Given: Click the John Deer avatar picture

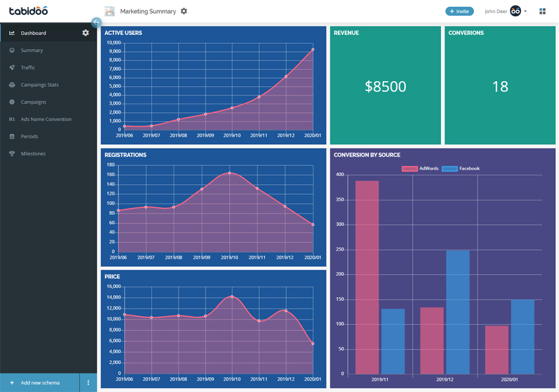Looking at the screenshot, I should click(514, 11).
